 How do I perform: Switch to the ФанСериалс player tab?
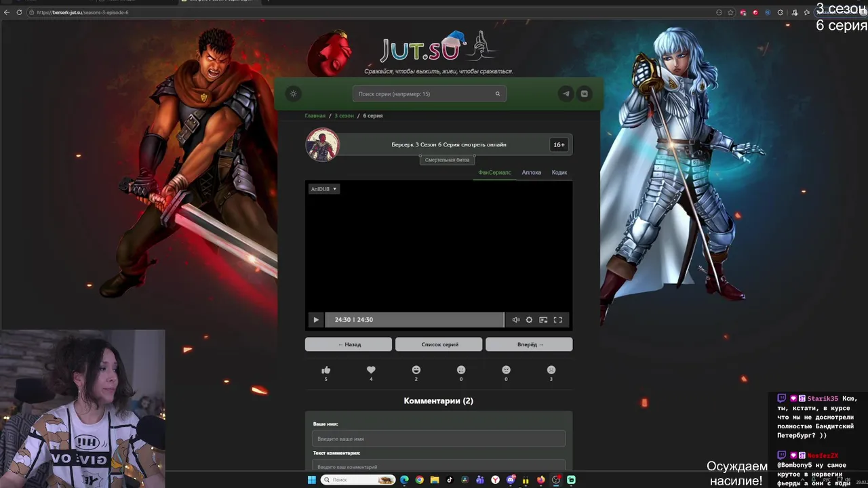494,173
